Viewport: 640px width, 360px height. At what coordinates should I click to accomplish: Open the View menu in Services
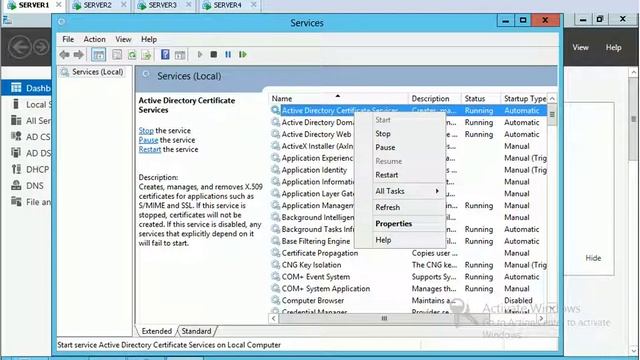click(x=123, y=40)
